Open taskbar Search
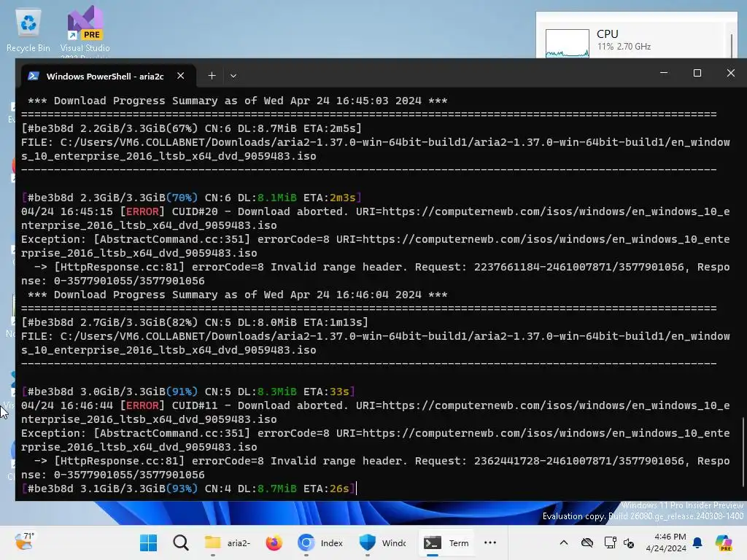Viewport: 747px width, 560px height. [x=181, y=542]
